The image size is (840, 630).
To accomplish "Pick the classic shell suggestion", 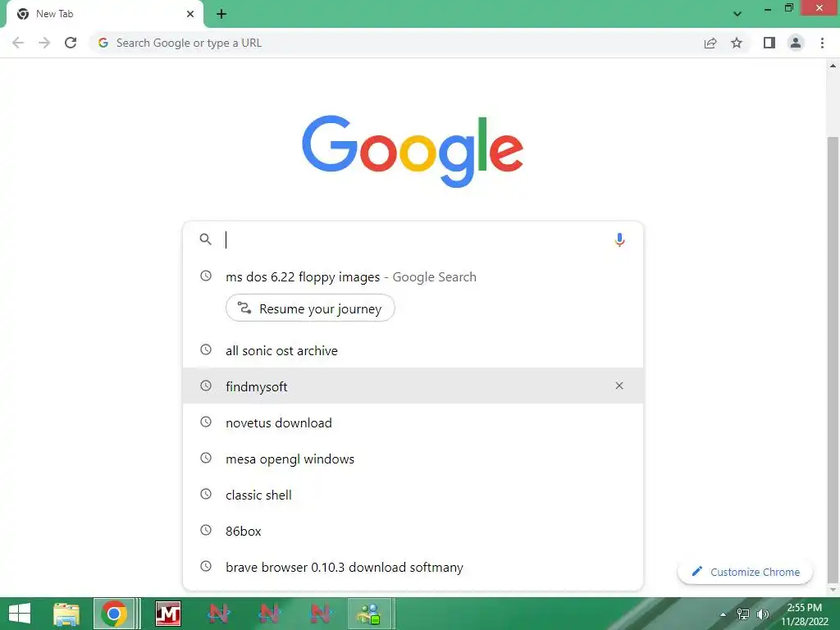I will [413, 495].
